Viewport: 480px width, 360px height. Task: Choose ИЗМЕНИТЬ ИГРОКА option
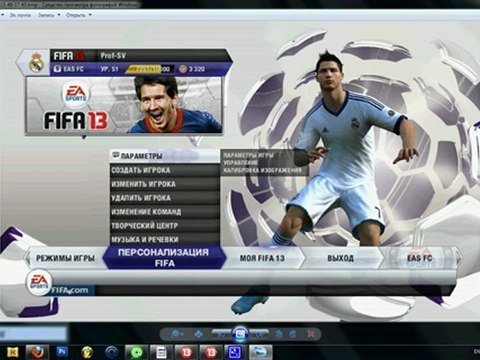165,184
